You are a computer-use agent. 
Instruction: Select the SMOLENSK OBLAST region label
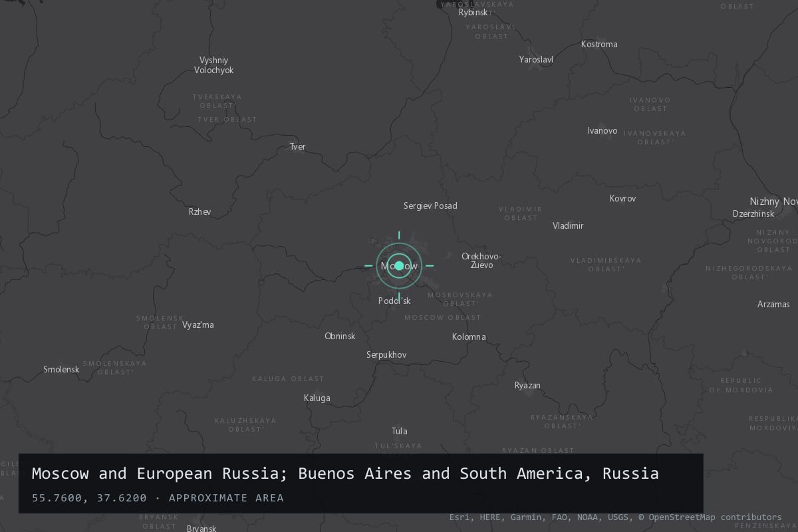(x=160, y=323)
